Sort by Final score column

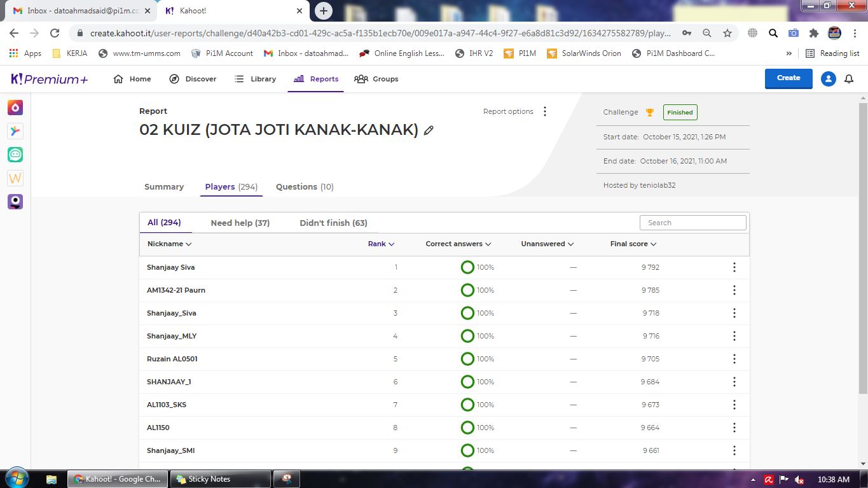(x=633, y=244)
